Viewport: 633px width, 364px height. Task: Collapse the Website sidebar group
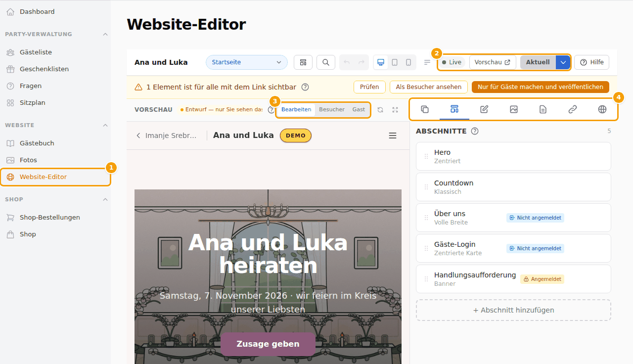tap(105, 125)
